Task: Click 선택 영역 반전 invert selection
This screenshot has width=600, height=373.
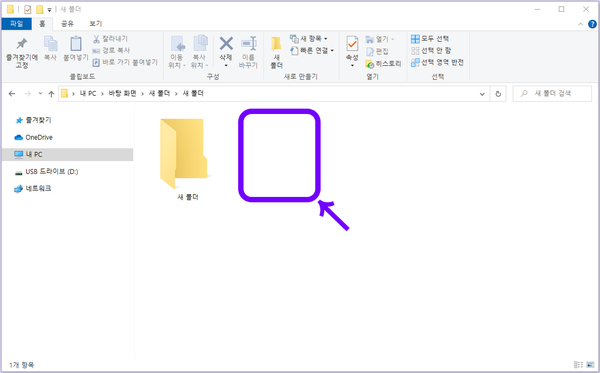Action: coord(437,62)
